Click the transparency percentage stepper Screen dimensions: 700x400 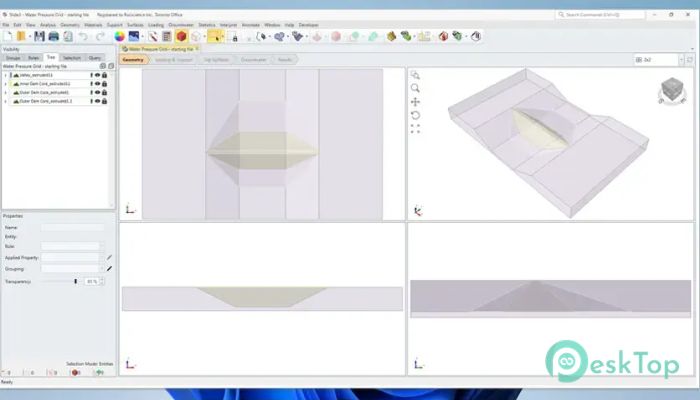coord(102,281)
